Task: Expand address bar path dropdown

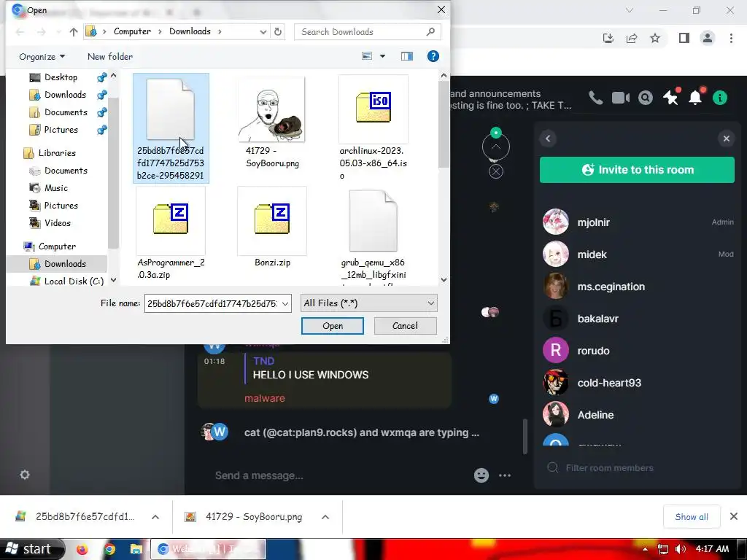Action: coord(263,32)
